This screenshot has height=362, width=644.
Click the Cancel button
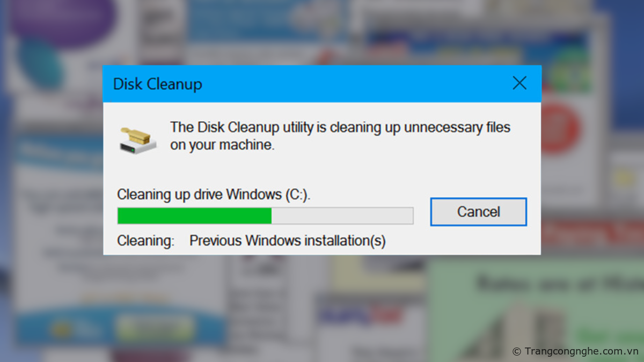click(478, 212)
